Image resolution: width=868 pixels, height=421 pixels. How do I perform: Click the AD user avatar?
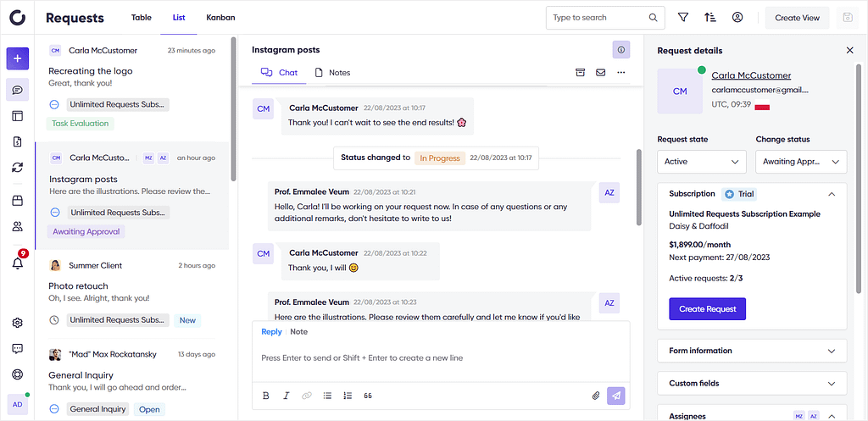18,404
